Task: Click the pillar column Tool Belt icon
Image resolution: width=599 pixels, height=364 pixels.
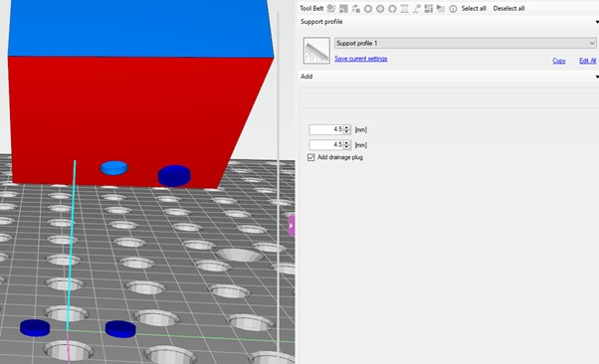Action: [404, 8]
